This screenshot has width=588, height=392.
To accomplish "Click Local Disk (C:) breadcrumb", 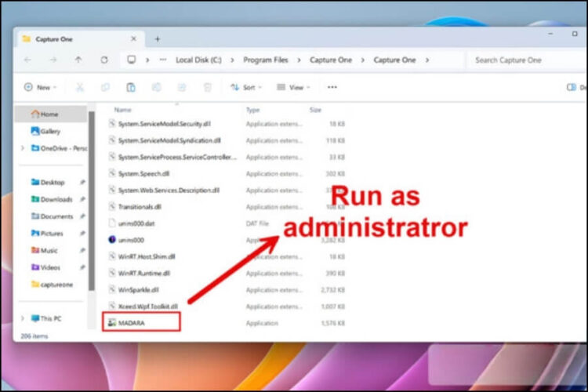I will pyautogui.click(x=199, y=60).
